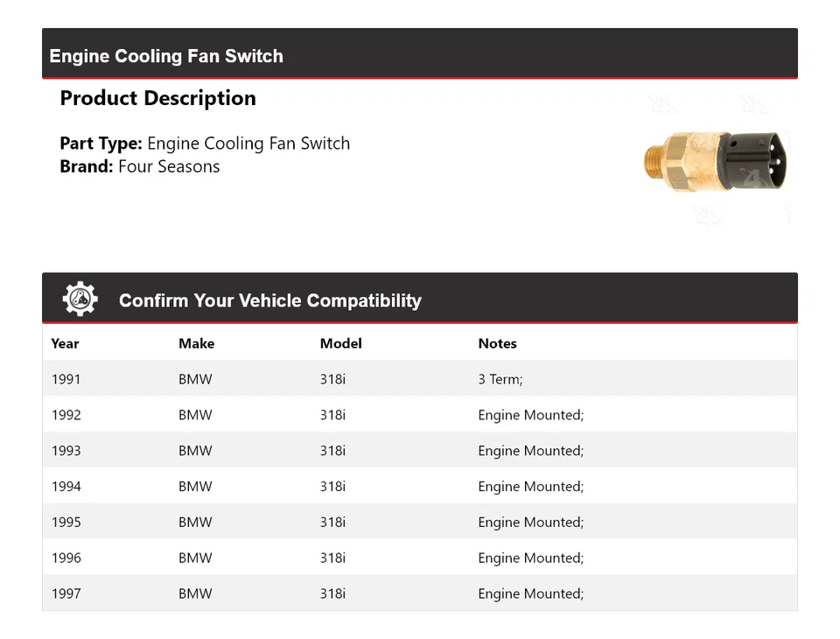The width and height of the screenshot is (840, 639).
Task: Click the Confirm Your Vehicle Compatibility heading text
Action: coord(269,300)
